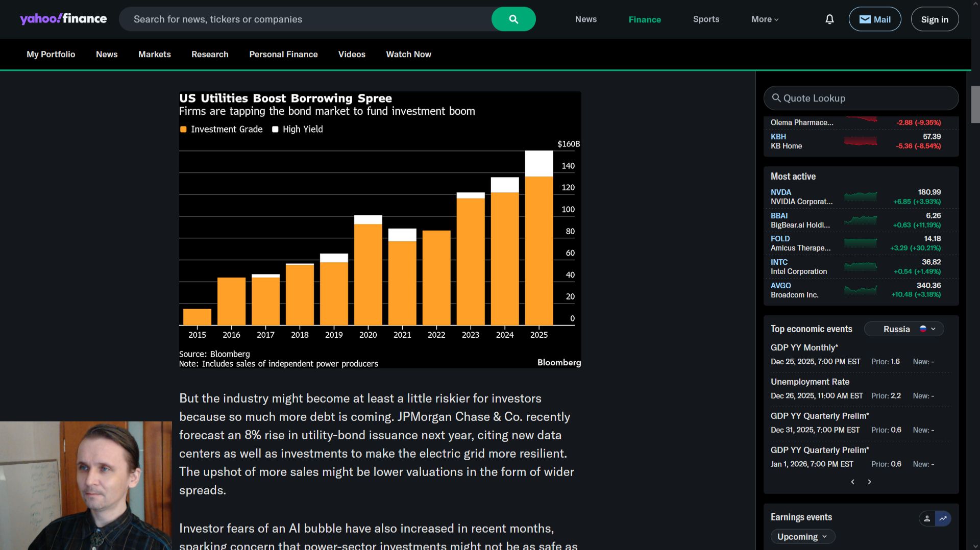Open the notifications bell
This screenshot has height=550, width=980.
(x=829, y=19)
